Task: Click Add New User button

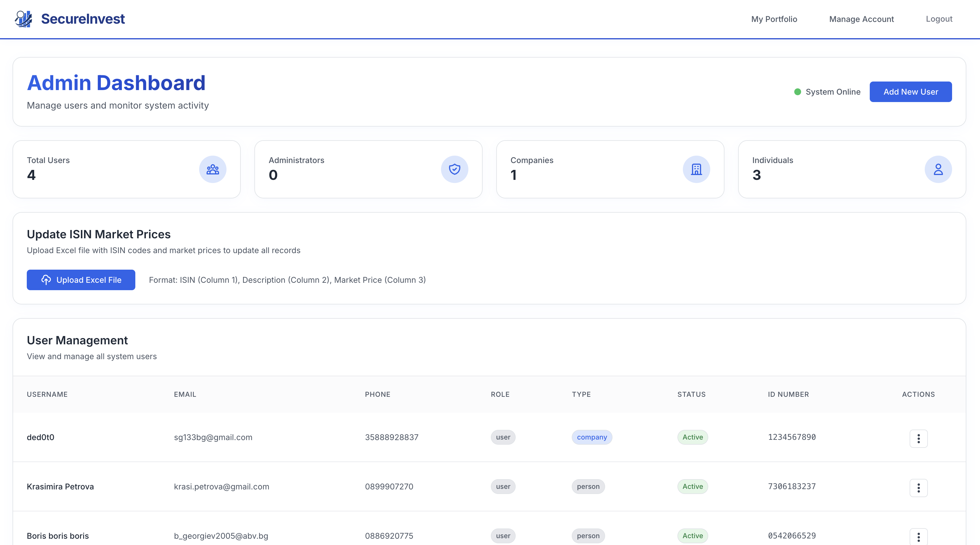Action: pyautogui.click(x=911, y=92)
